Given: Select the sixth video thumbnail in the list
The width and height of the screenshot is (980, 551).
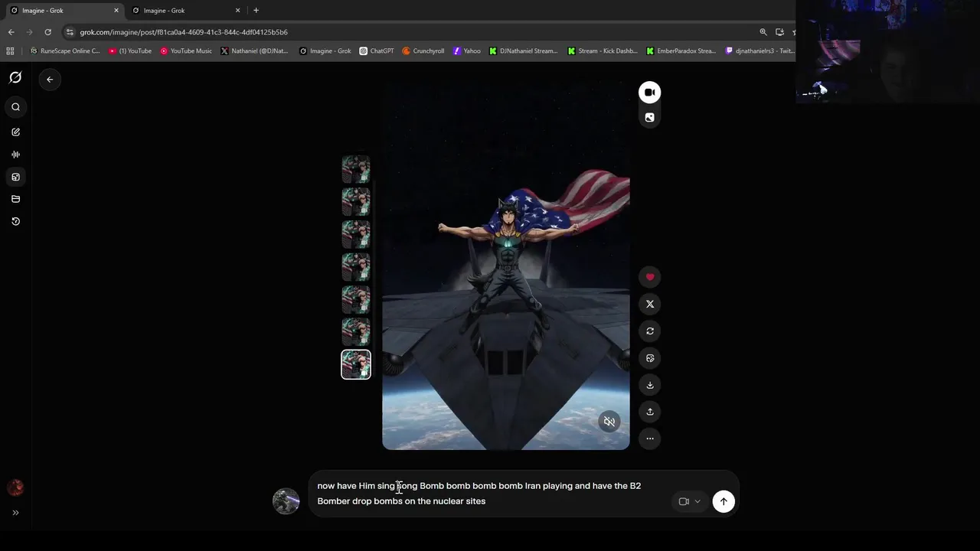Looking at the screenshot, I should point(356,332).
